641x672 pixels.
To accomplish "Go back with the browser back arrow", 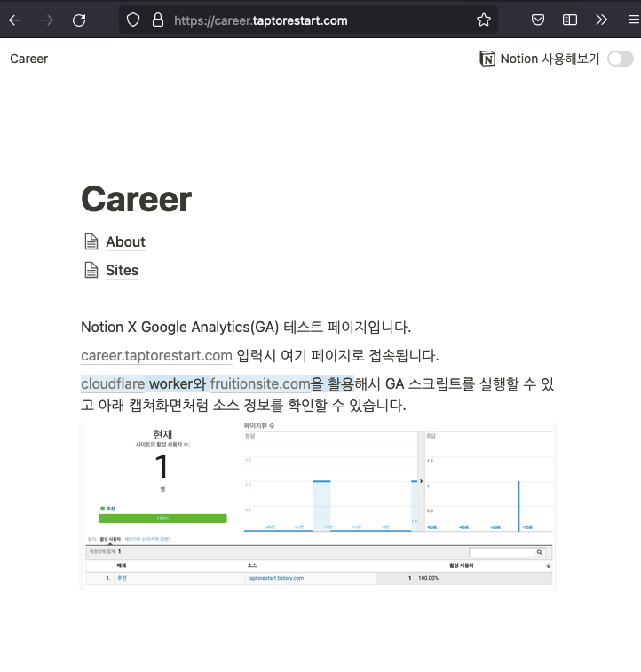I will pos(15,20).
